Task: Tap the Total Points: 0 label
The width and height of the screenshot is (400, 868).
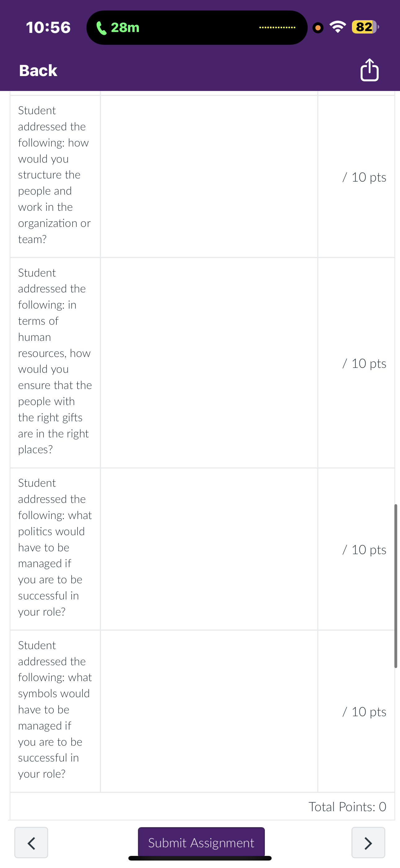Action: point(347,806)
